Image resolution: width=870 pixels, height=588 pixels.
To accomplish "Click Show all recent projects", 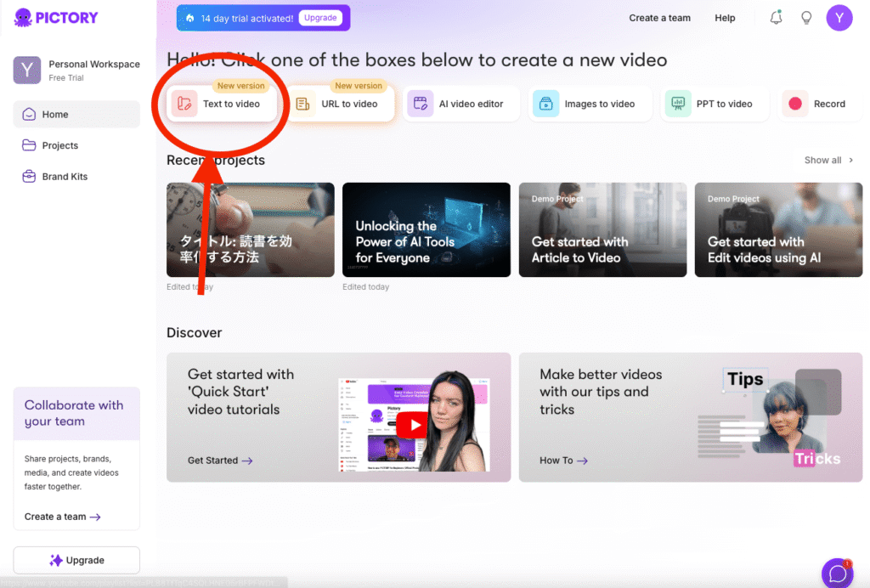I will [x=822, y=160].
